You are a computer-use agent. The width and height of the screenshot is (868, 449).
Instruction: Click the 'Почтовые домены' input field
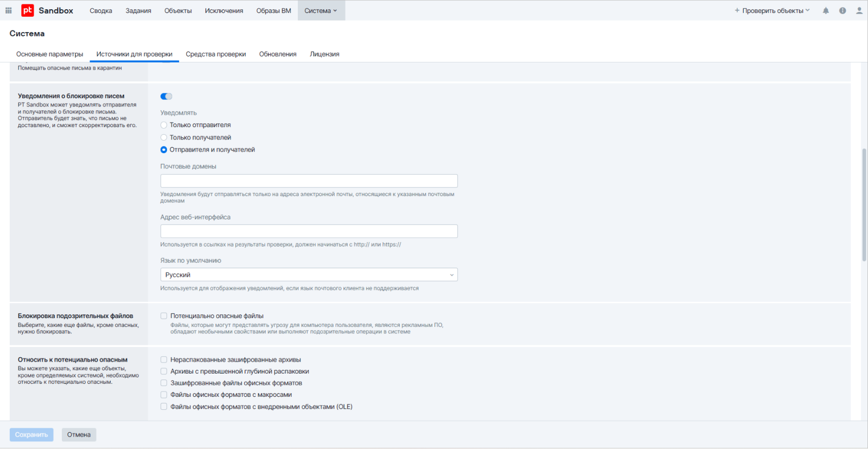click(x=309, y=181)
